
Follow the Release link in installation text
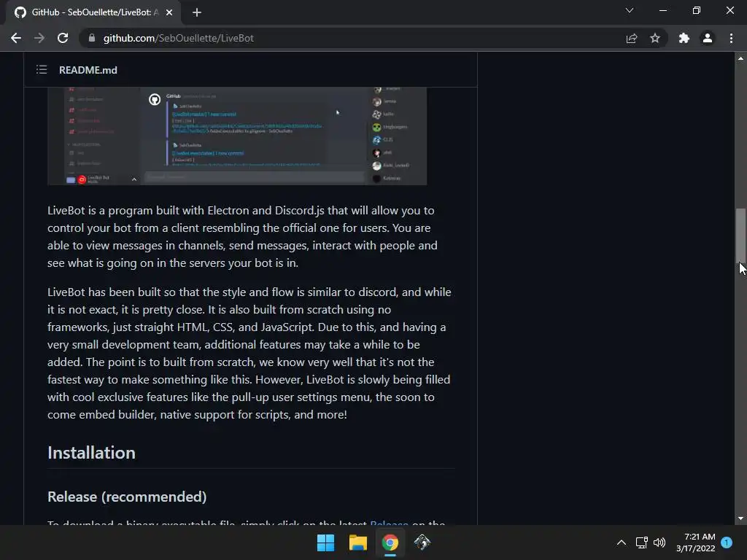[x=389, y=523]
